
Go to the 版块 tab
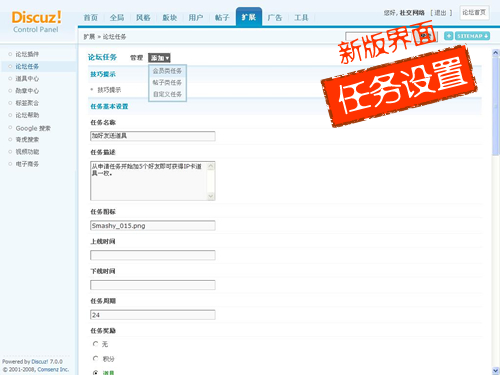pos(170,18)
